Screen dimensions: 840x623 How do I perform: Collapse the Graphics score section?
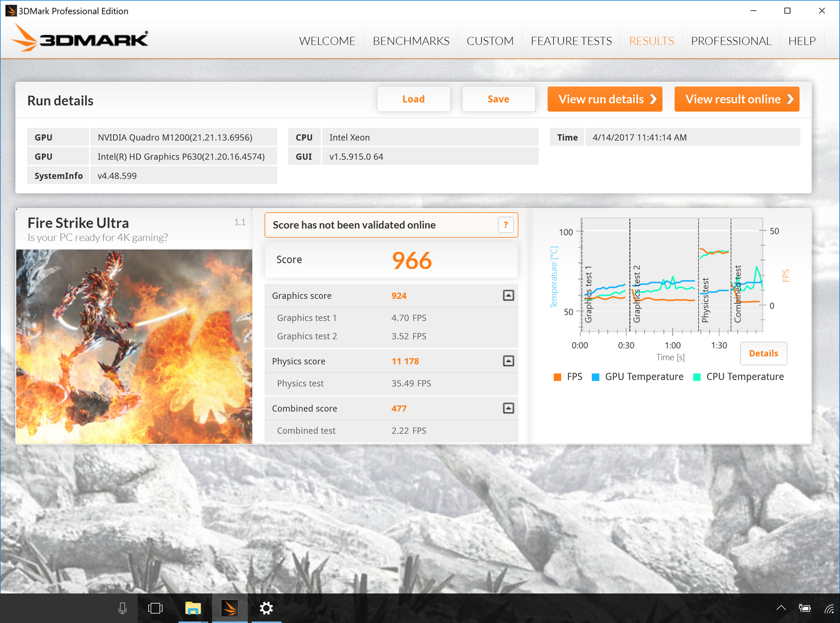pyautogui.click(x=509, y=295)
